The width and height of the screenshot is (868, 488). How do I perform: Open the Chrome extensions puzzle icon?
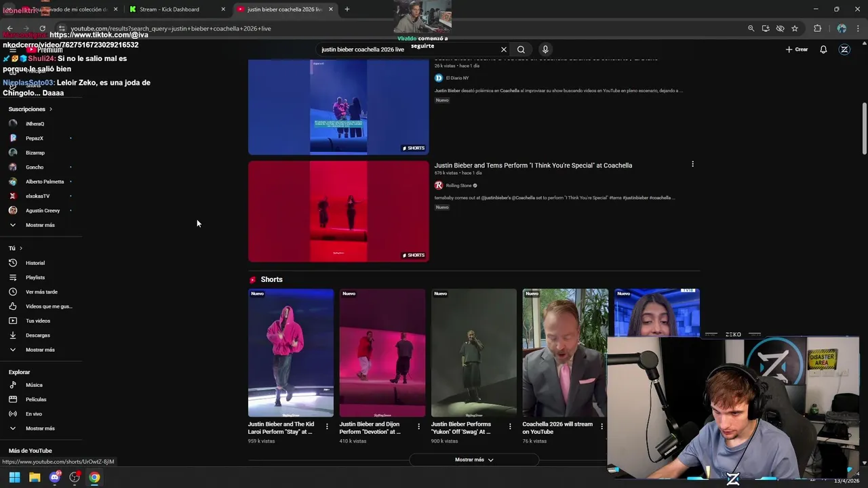click(x=817, y=28)
